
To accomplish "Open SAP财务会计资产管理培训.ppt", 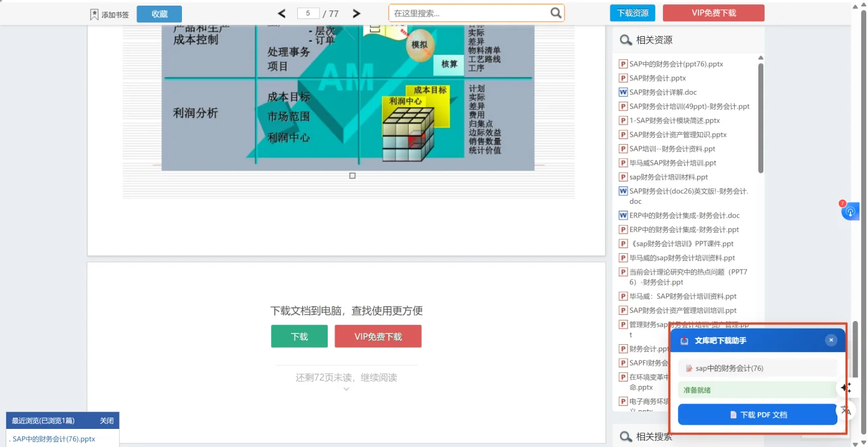I will click(683, 310).
